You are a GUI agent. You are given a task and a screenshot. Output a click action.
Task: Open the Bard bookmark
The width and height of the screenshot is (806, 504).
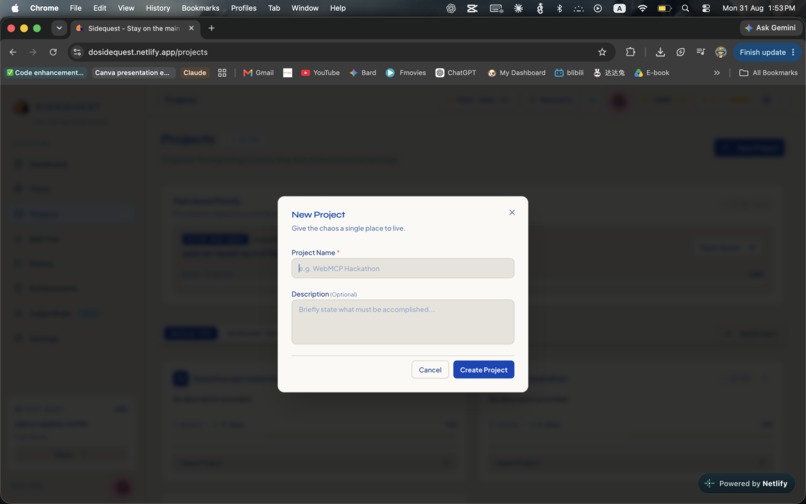pyautogui.click(x=363, y=73)
